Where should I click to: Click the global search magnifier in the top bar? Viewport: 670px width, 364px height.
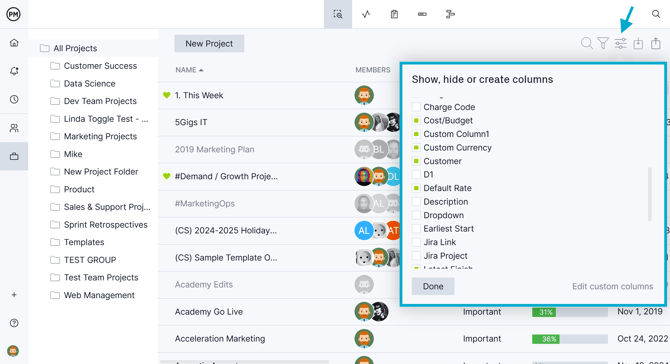656,14
